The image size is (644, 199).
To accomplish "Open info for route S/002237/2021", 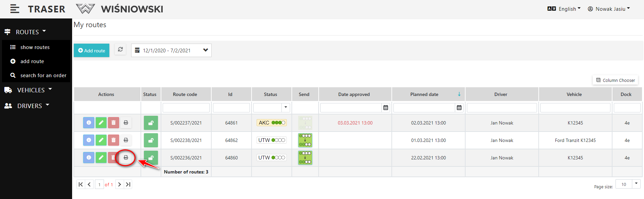I will tap(89, 123).
